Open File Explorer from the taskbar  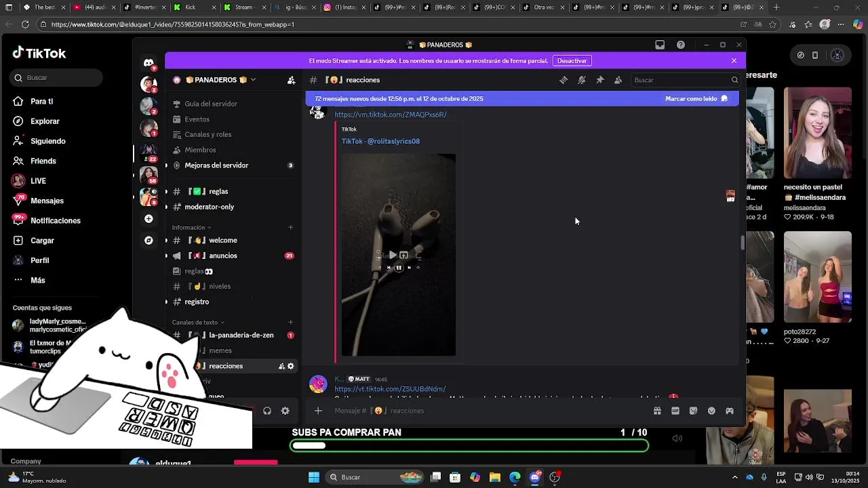(x=495, y=477)
